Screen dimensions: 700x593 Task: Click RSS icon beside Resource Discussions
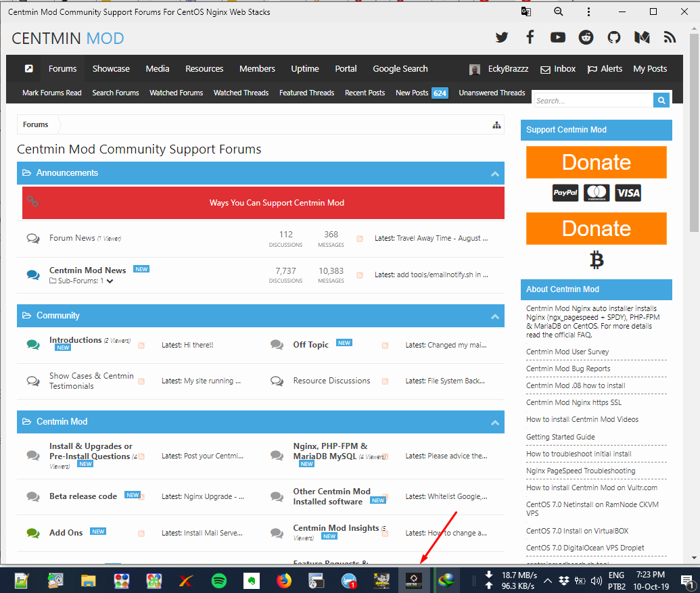(386, 381)
